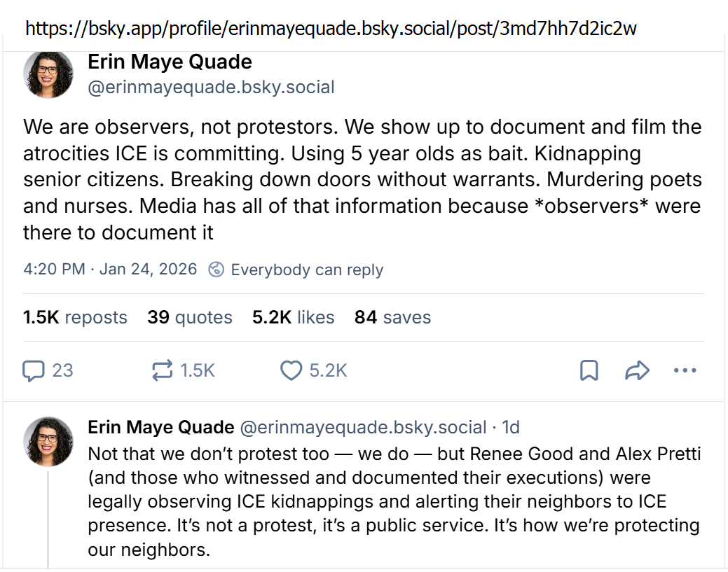
Task: Like the post with heart icon
Action: click(291, 370)
